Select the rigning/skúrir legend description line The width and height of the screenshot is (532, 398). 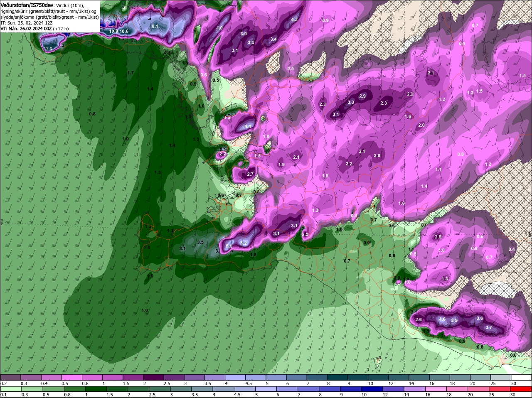pos(49,11)
